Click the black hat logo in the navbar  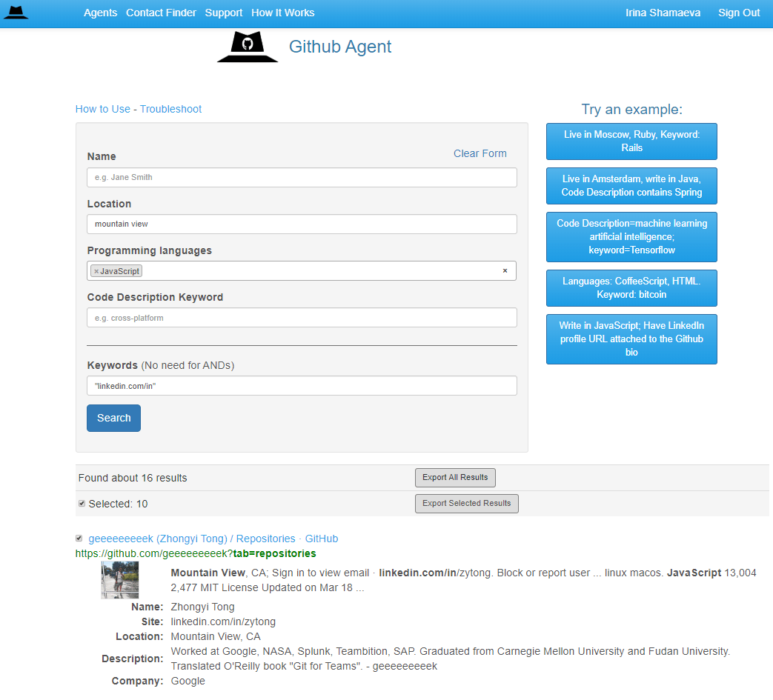point(16,13)
